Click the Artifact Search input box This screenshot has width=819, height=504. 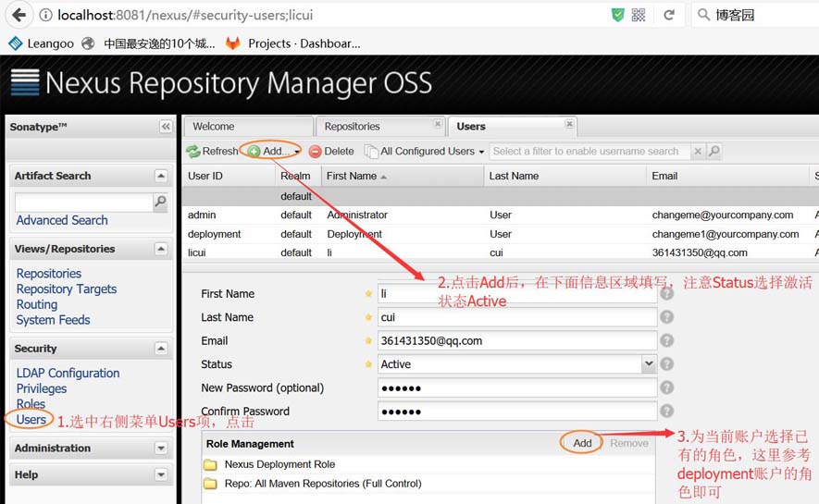tap(83, 203)
